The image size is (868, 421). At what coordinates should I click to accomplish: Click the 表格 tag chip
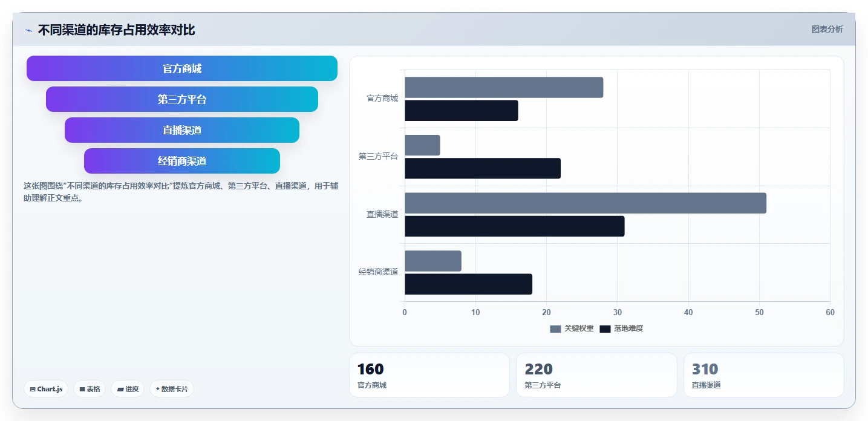coord(90,389)
